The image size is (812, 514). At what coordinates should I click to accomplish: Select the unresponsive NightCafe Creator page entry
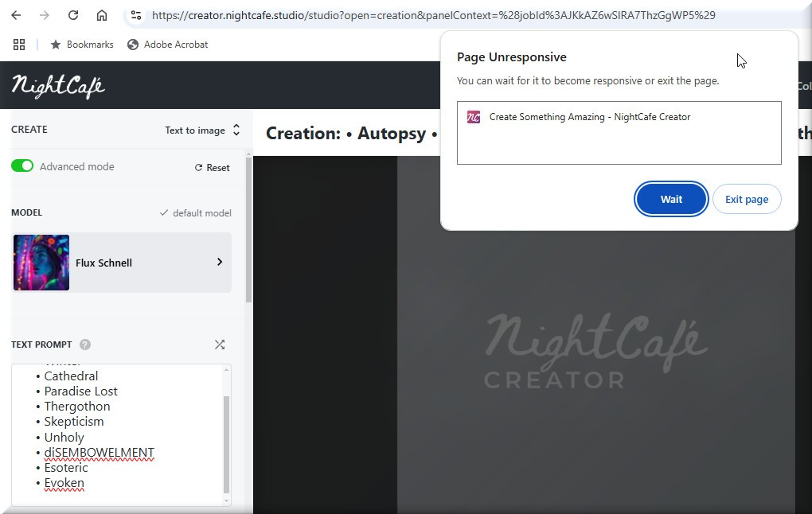[x=589, y=117]
